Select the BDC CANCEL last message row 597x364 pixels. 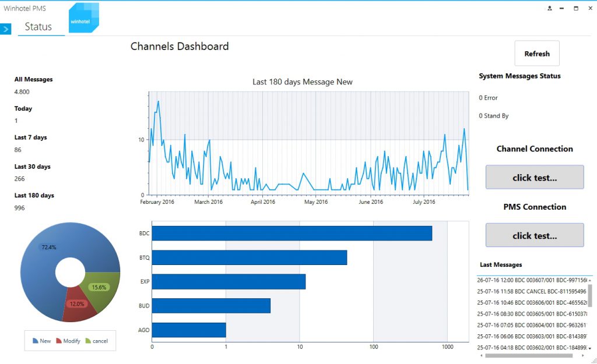pyautogui.click(x=532, y=291)
